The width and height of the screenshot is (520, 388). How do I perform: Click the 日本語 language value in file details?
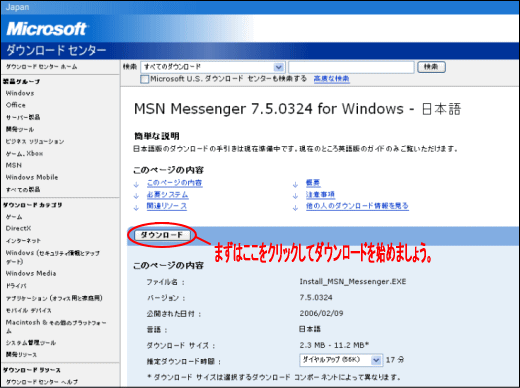[x=310, y=329]
